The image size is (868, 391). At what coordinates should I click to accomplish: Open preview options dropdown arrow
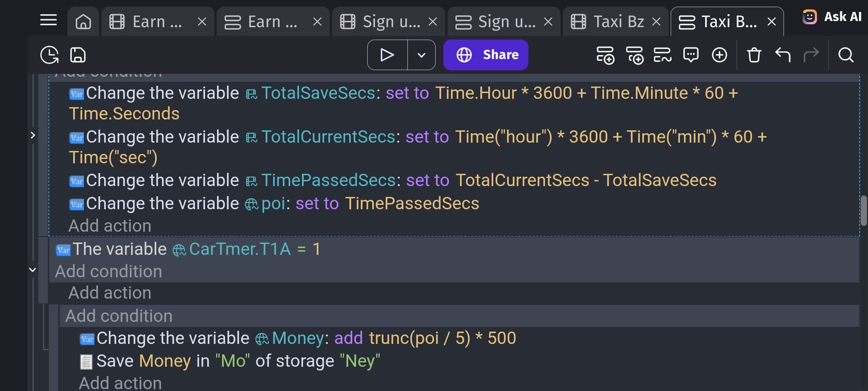coord(421,55)
